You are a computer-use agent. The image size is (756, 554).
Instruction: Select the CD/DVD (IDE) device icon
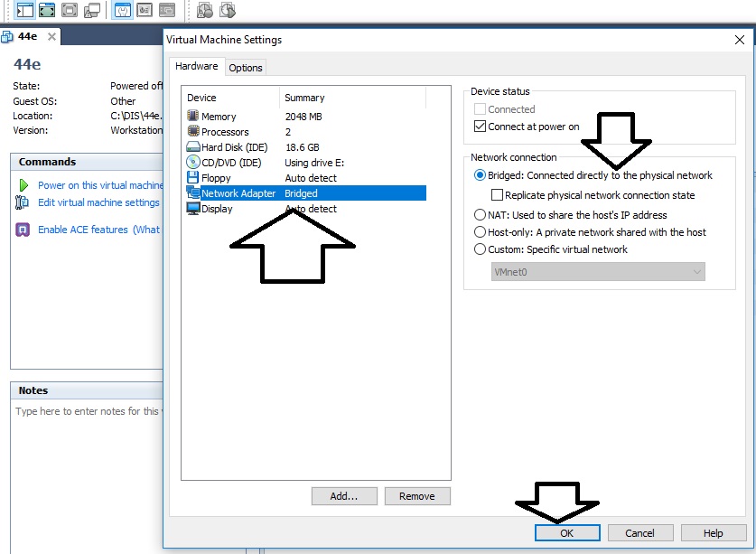(192, 163)
